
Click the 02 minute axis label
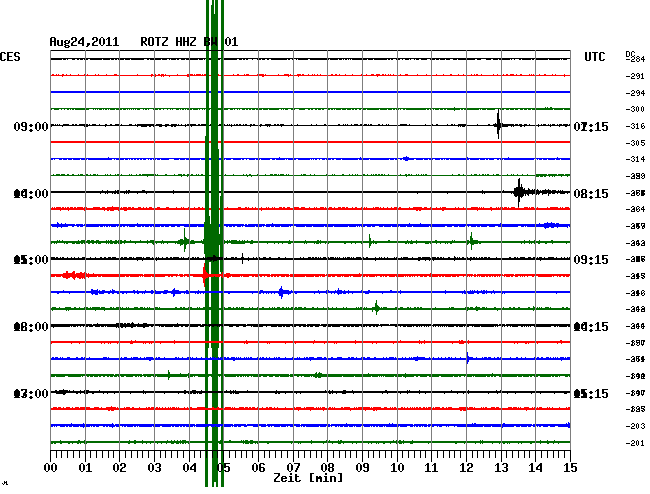click(119, 468)
